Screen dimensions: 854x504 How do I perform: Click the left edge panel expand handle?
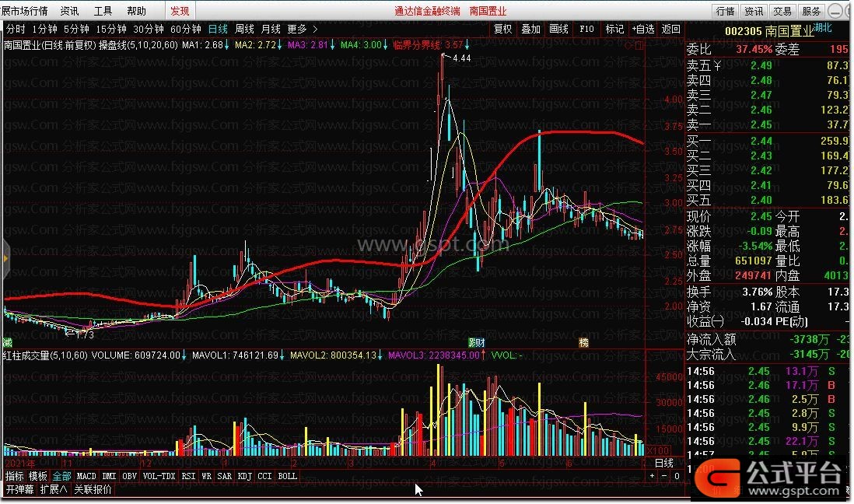coord(5,259)
